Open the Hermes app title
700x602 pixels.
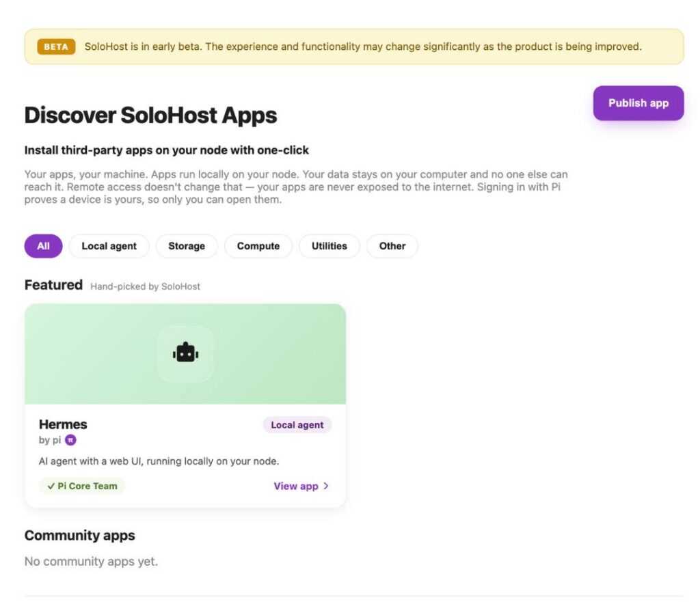click(63, 424)
